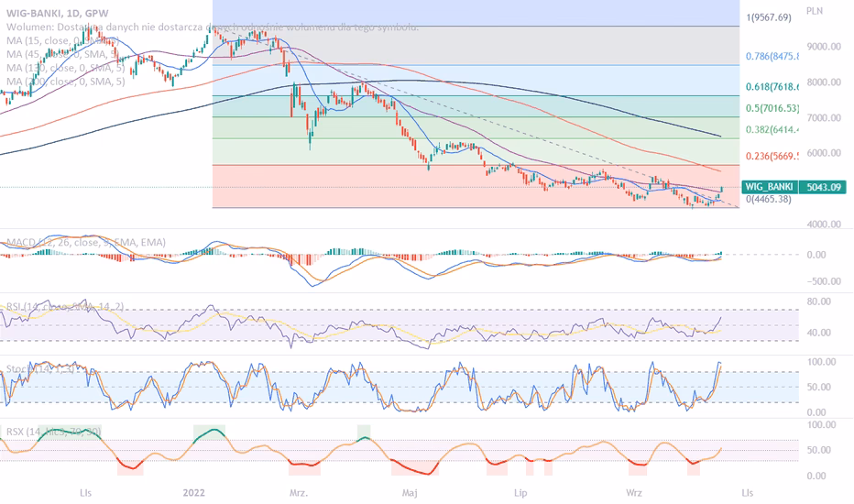Click the 6000.00 price axis value
The image size is (854, 504).
[x=824, y=153]
